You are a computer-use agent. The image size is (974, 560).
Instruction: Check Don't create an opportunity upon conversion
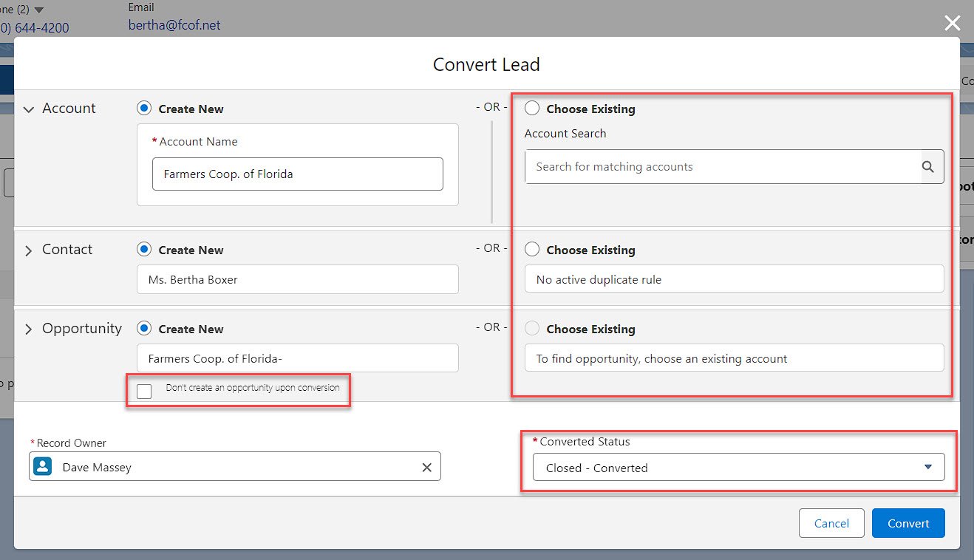[144, 392]
